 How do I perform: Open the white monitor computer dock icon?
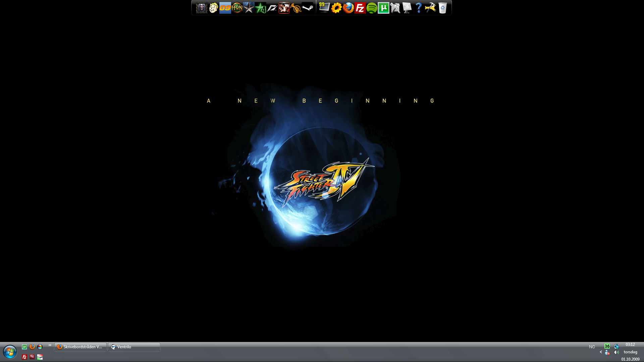tap(407, 8)
